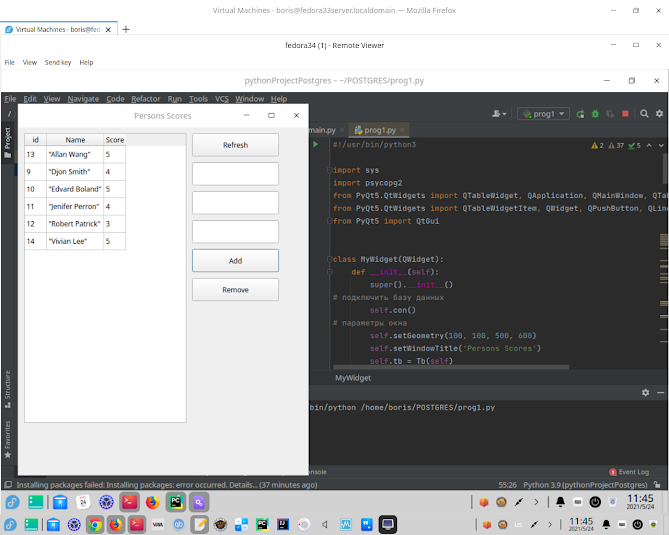
Task: Open PyCharm IDE settings gear in toolbar
Action: pyautogui.click(x=659, y=114)
